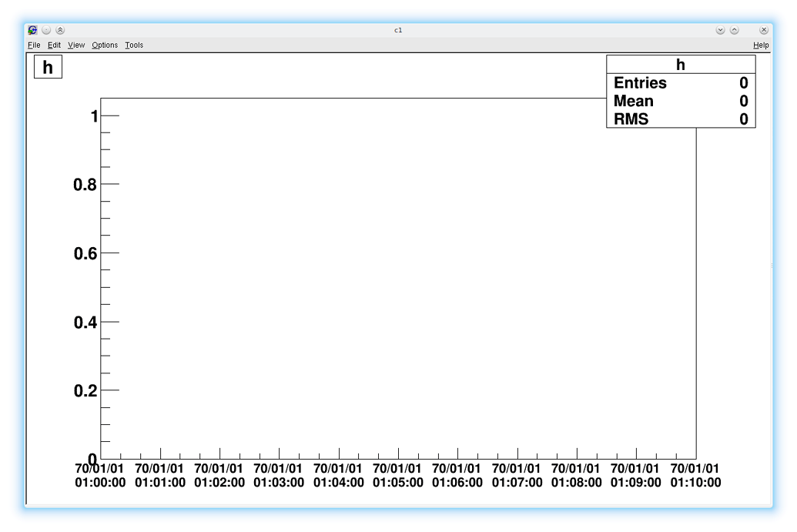
Task: Click the Mean row in stats box
Action: (681, 101)
